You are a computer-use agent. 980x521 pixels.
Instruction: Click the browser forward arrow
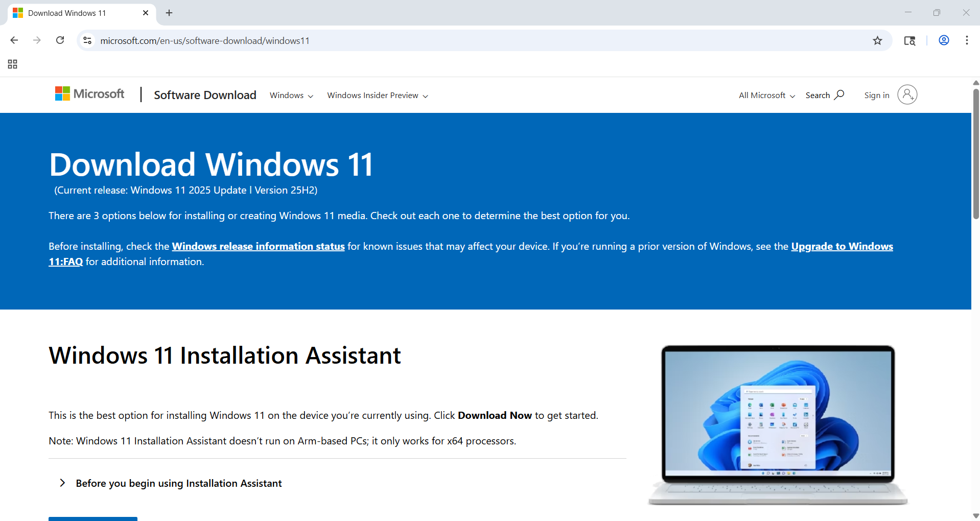37,40
